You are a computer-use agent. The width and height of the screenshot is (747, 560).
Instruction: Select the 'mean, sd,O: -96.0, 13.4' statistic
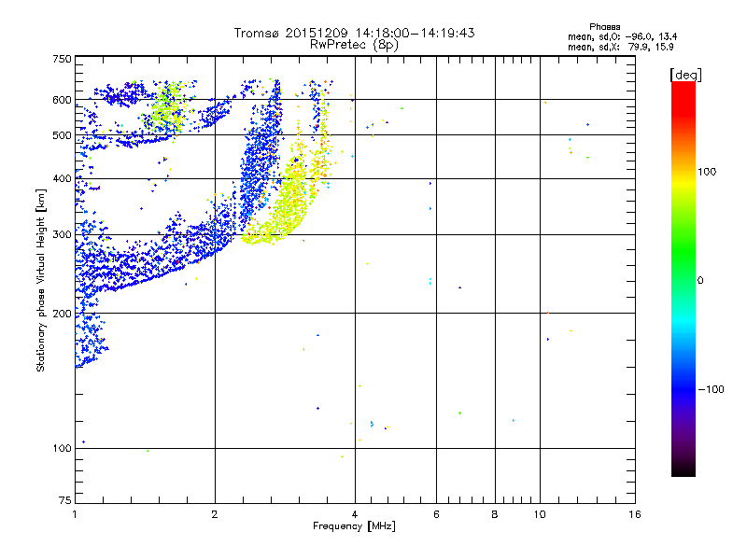[x=623, y=36]
